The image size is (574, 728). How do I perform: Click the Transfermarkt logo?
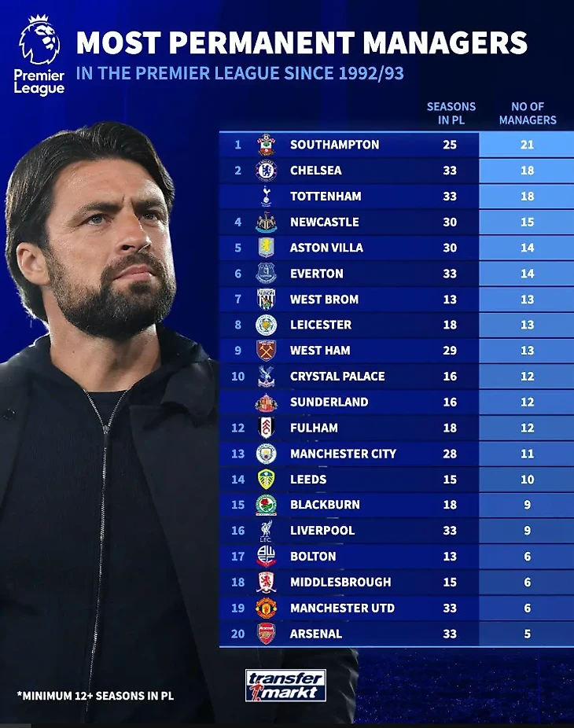(x=285, y=685)
